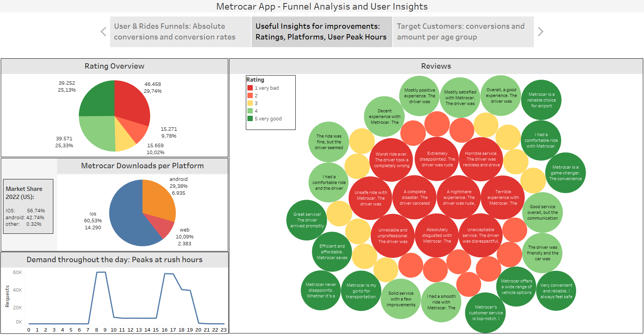Click the web downloads pie slice

[162, 226]
